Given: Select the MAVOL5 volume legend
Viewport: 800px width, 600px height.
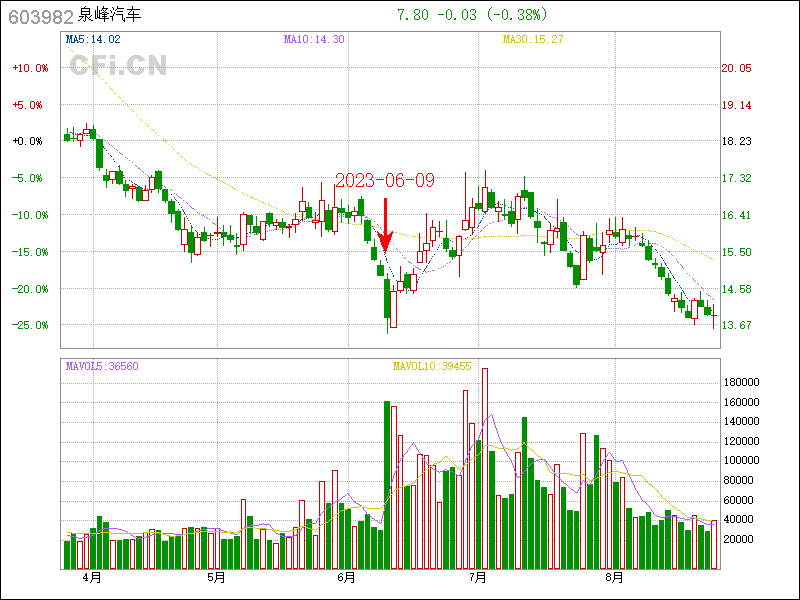Looking at the screenshot, I should (x=102, y=366).
